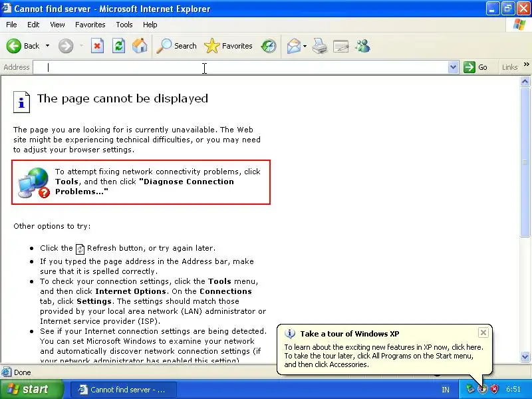Open the Search pane
Image resolution: width=532 pixels, height=399 pixels.
[x=176, y=46]
